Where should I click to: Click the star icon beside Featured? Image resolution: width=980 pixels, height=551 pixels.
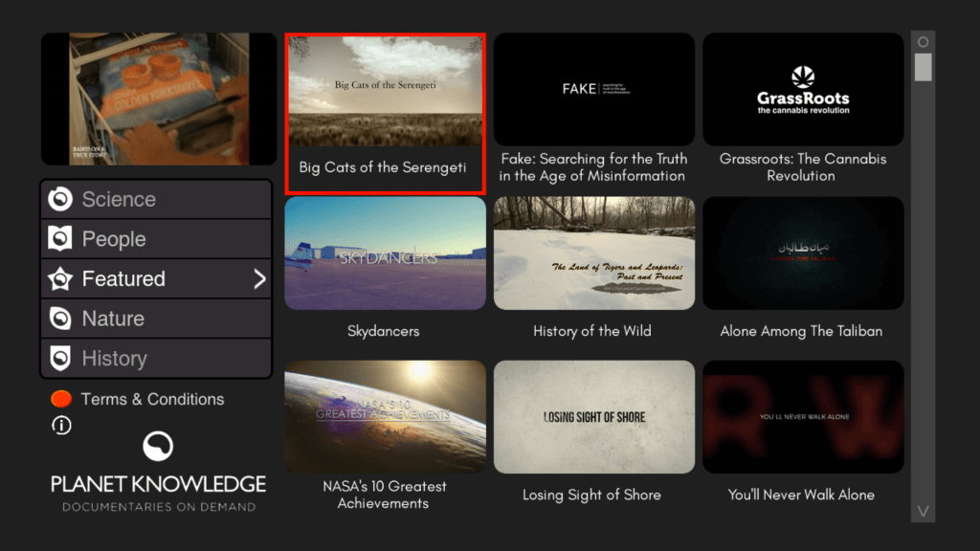61,279
